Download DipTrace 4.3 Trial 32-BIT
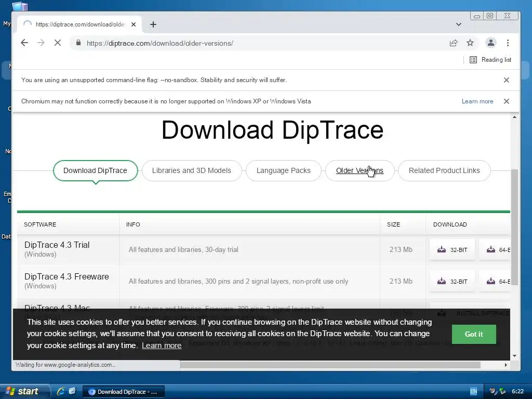The width and height of the screenshot is (532, 399). 453,250
